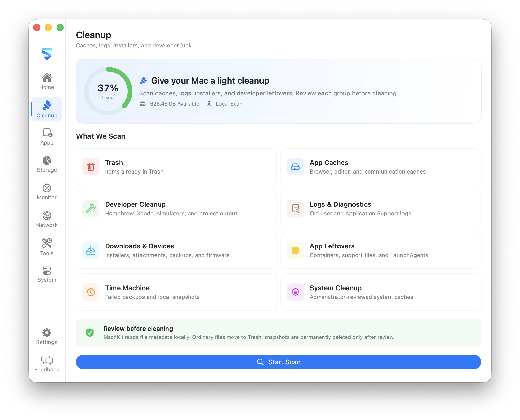This screenshot has width=520, height=420.
Task: Select the Time Machine card title
Action: coord(127,288)
